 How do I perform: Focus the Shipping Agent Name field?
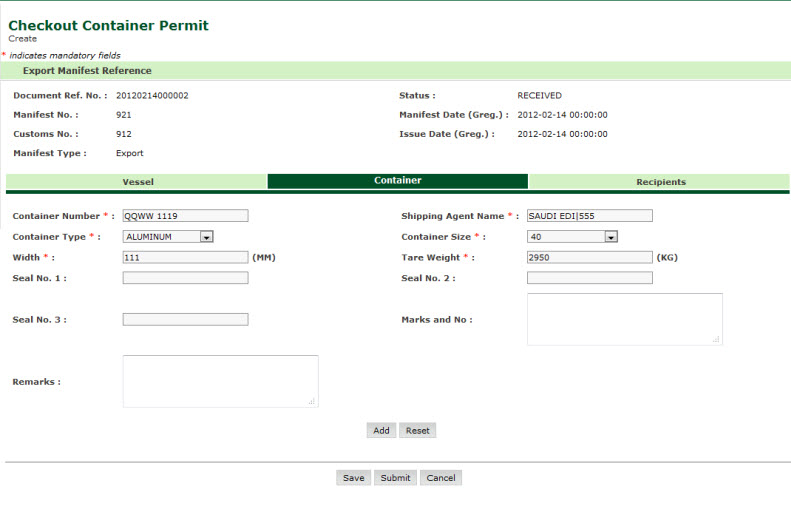(x=589, y=216)
